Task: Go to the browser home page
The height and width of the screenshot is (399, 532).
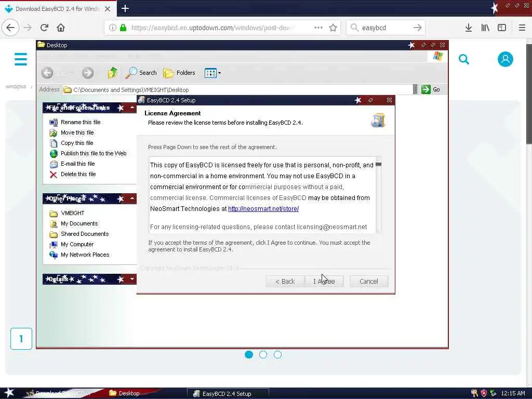Action: click(61, 28)
